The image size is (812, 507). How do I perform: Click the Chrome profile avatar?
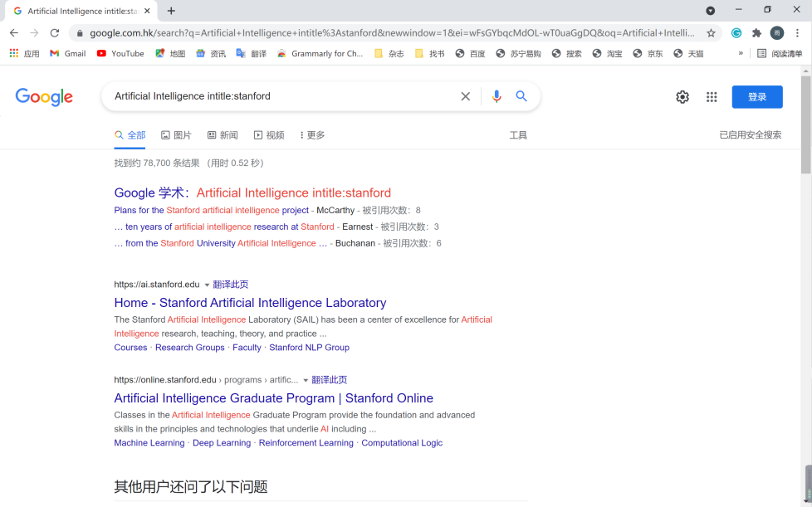[x=777, y=32]
